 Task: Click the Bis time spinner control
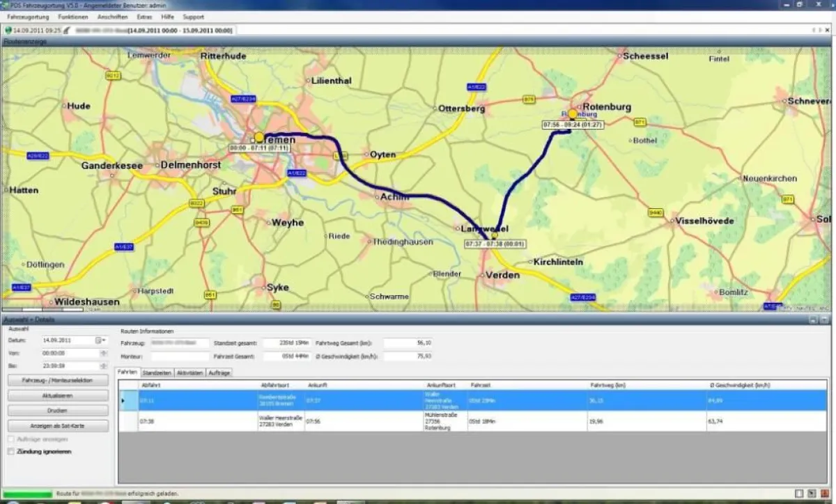[x=104, y=366]
